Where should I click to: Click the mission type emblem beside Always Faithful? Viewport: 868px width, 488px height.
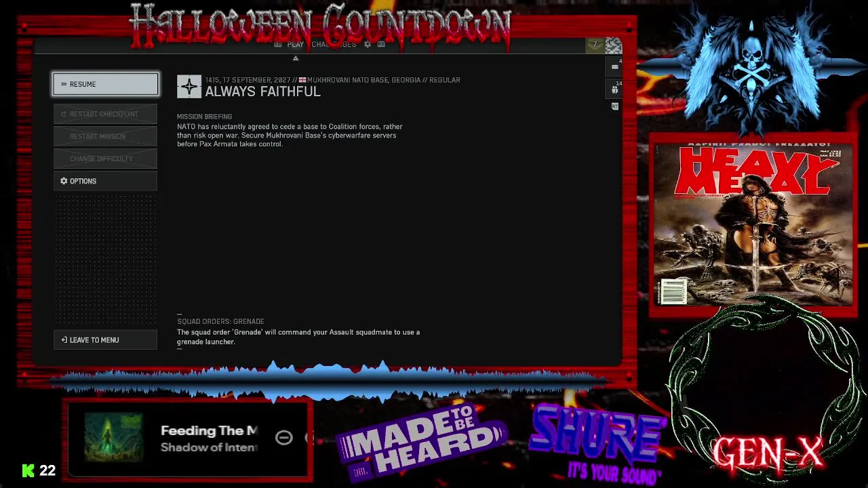[x=189, y=87]
